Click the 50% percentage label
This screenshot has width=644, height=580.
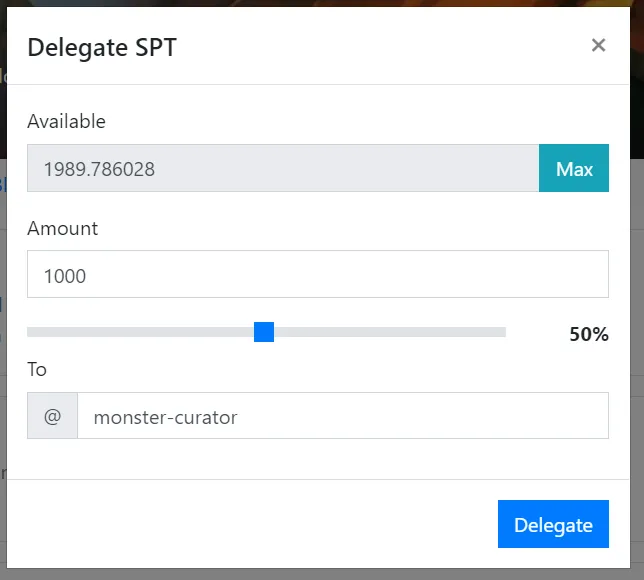pyautogui.click(x=589, y=334)
